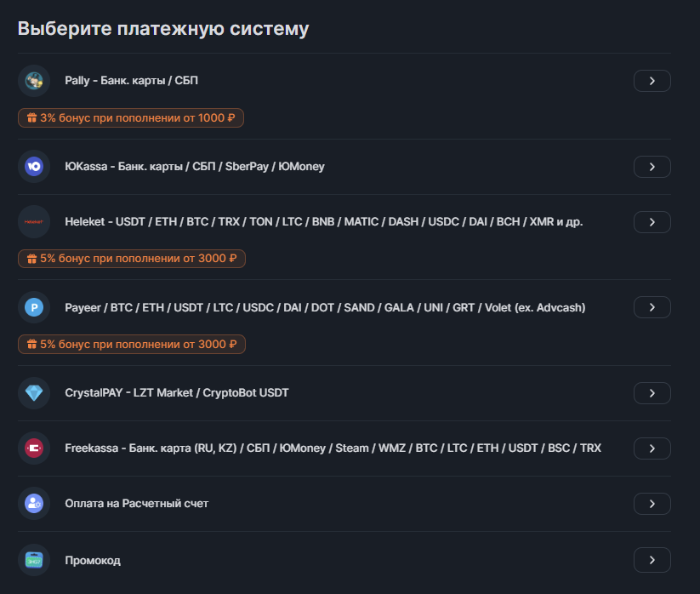700x594 pixels.
Task: Open Pally payment with the arrow button
Action: [x=652, y=81]
